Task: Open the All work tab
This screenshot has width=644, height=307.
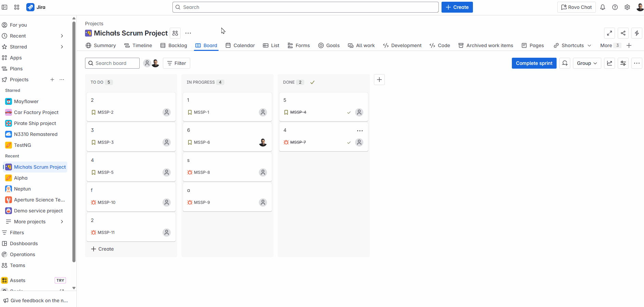Action: coord(361,45)
